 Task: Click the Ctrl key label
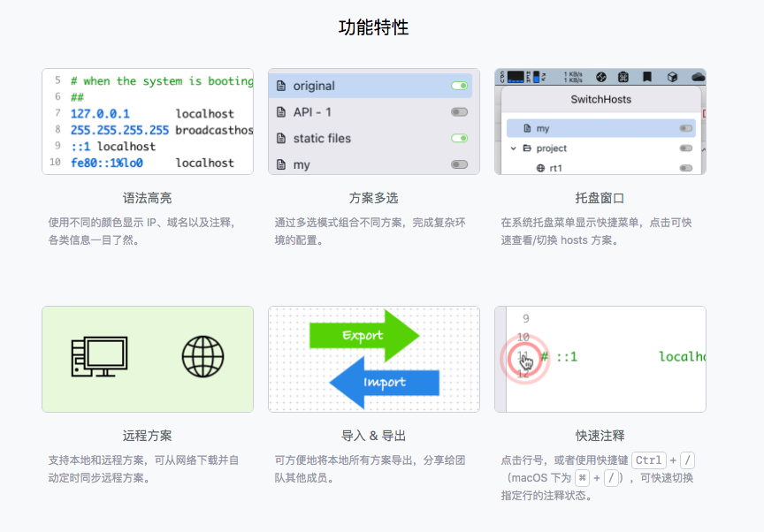pyautogui.click(x=648, y=460)
